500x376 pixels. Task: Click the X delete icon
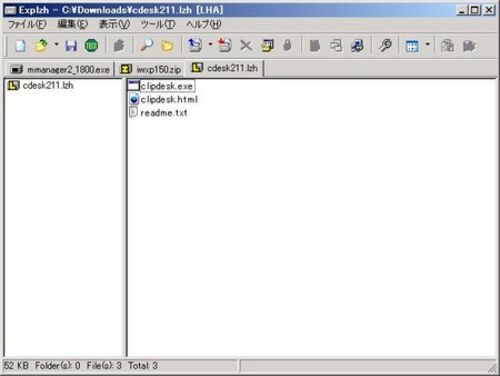click(246, 46)
